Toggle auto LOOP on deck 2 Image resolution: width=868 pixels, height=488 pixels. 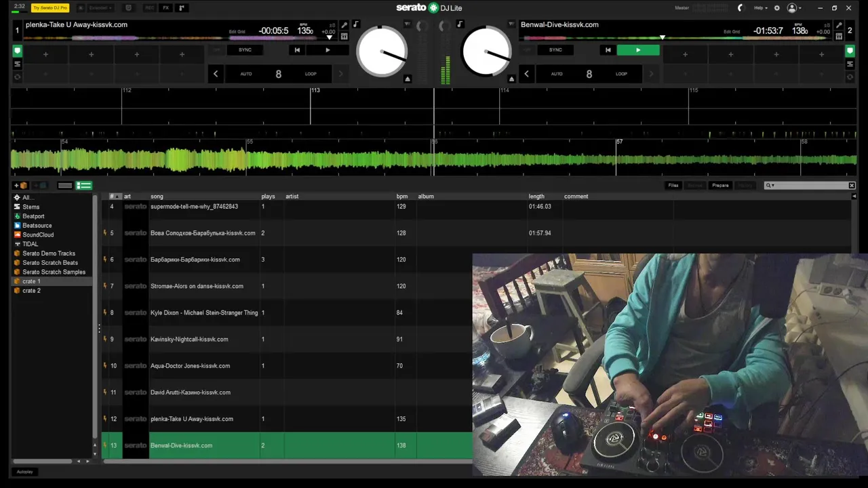point(621,74)
